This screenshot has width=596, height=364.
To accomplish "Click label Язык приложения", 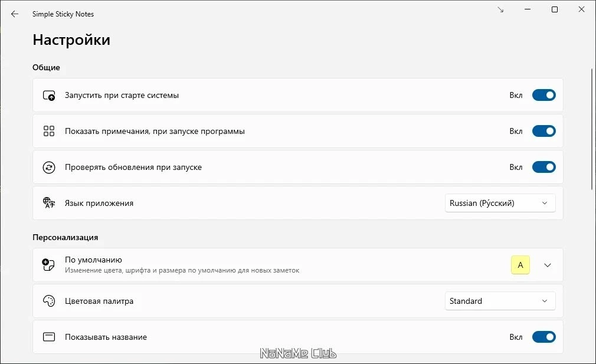I will pyautogui.click(x=99, y=204).
